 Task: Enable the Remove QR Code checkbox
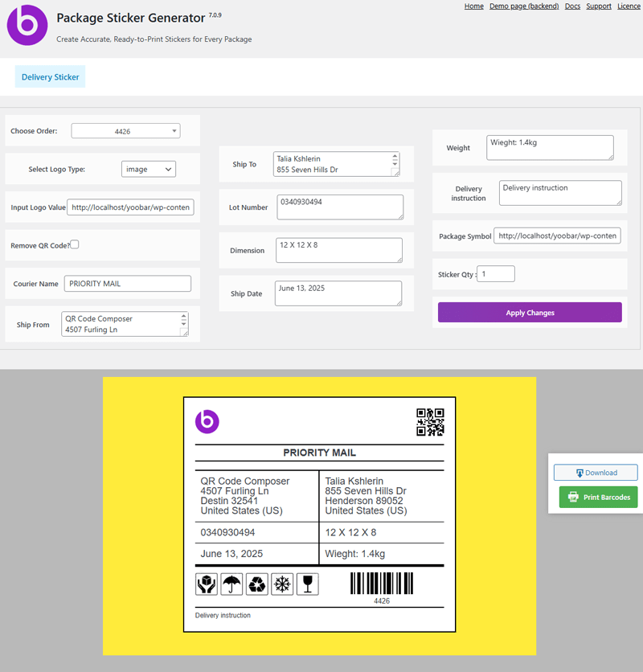click(x=74, y=244)
